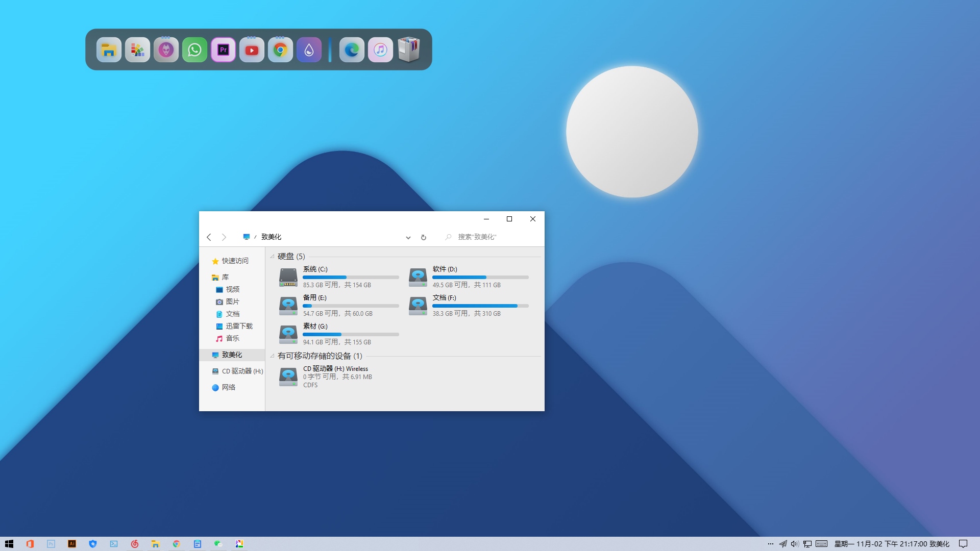Open 软件 (D:) drive
This screenshot has width=980, height=551.
pyautogui.click(x=469, y=277)
